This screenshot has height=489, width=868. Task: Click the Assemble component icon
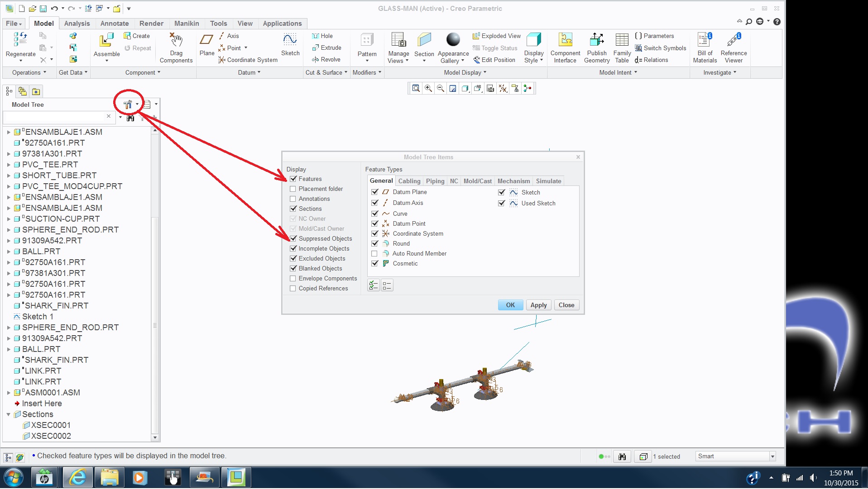coord(106,40)
